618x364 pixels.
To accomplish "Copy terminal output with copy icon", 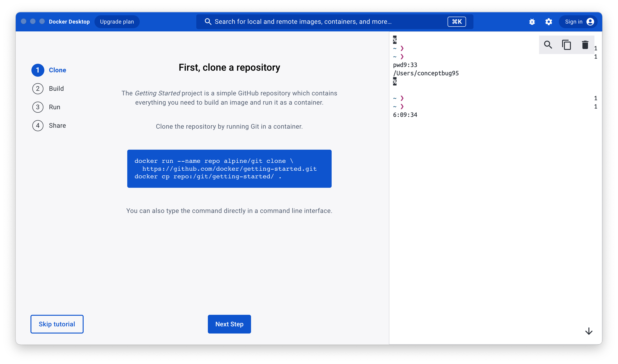I will click(566, 45).
